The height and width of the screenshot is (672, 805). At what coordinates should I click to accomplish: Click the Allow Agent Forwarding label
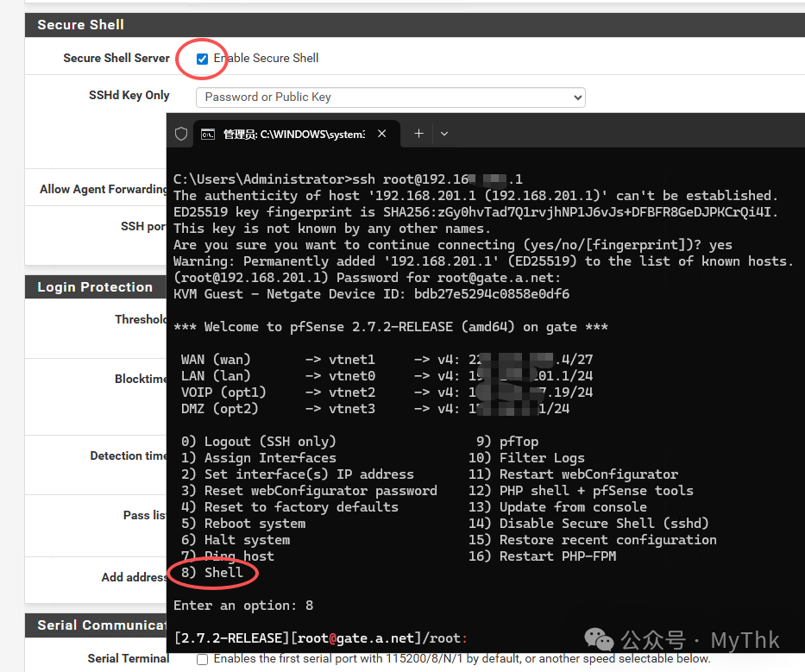[104, 189]
